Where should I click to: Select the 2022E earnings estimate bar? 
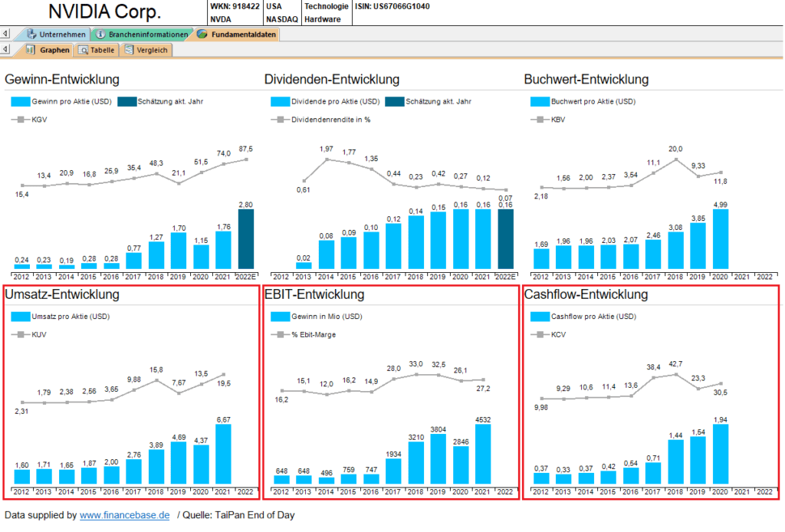pyautogui.click(x=246, y=239)
